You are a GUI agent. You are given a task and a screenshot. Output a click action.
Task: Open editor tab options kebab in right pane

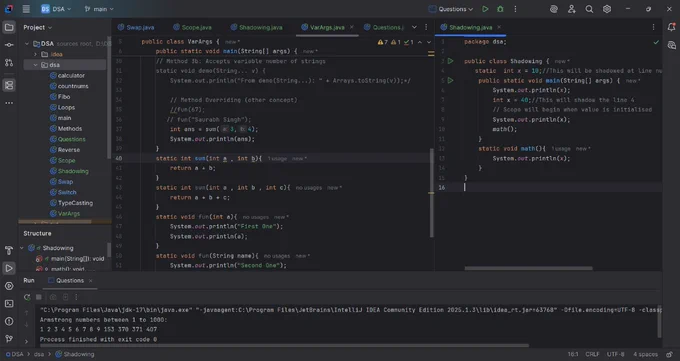654,27
